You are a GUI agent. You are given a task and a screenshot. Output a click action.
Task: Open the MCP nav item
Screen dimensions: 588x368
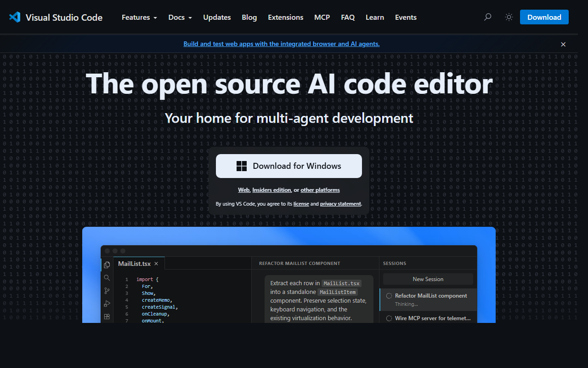coord(322,17)
